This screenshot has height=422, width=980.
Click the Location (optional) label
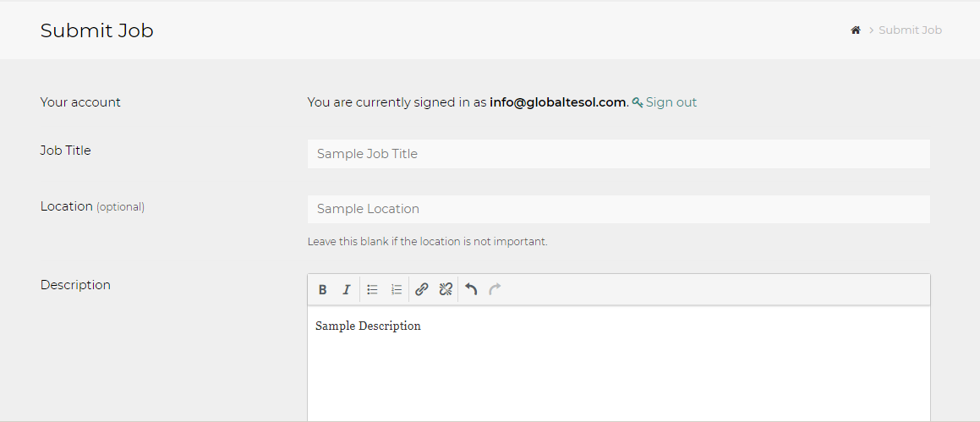coord(92,206)
